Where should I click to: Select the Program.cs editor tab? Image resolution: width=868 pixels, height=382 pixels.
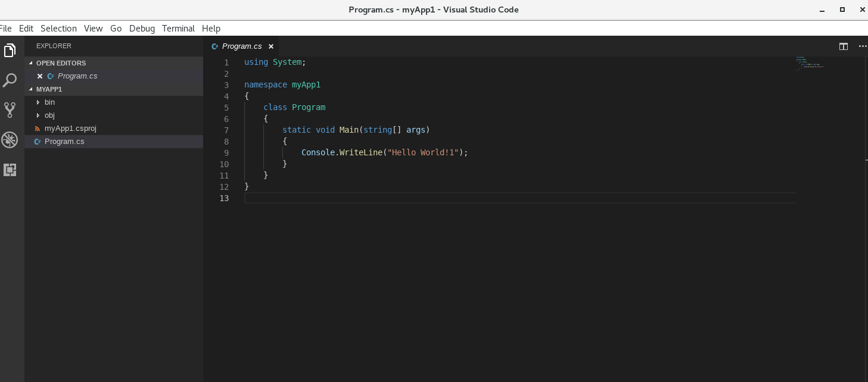tap(241, 46)
